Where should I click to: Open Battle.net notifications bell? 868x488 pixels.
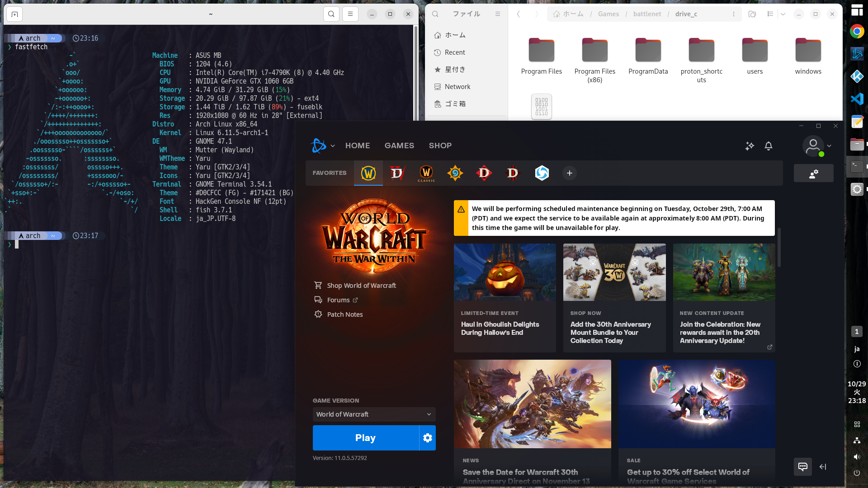pos(769,145)
